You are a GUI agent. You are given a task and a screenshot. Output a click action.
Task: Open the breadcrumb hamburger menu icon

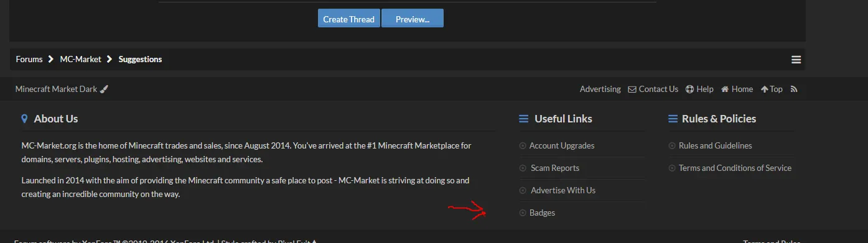pyautogui.click(x=796, y=60)
